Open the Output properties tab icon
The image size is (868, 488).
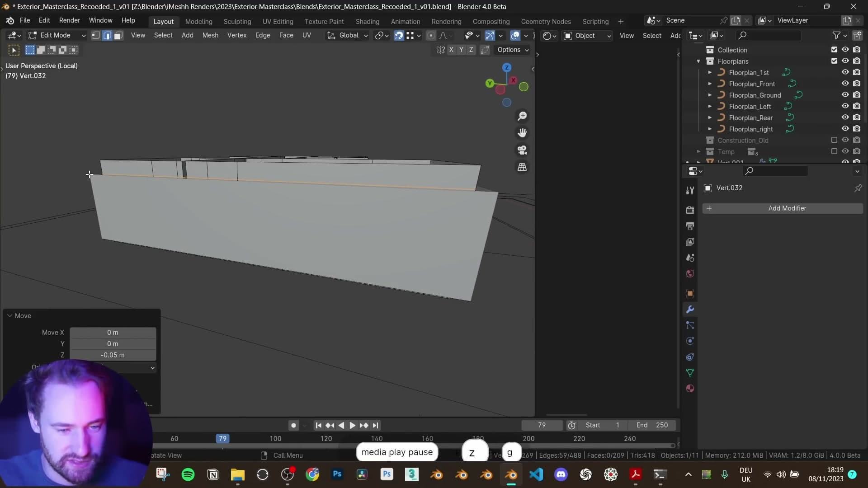tap(690, 226)
